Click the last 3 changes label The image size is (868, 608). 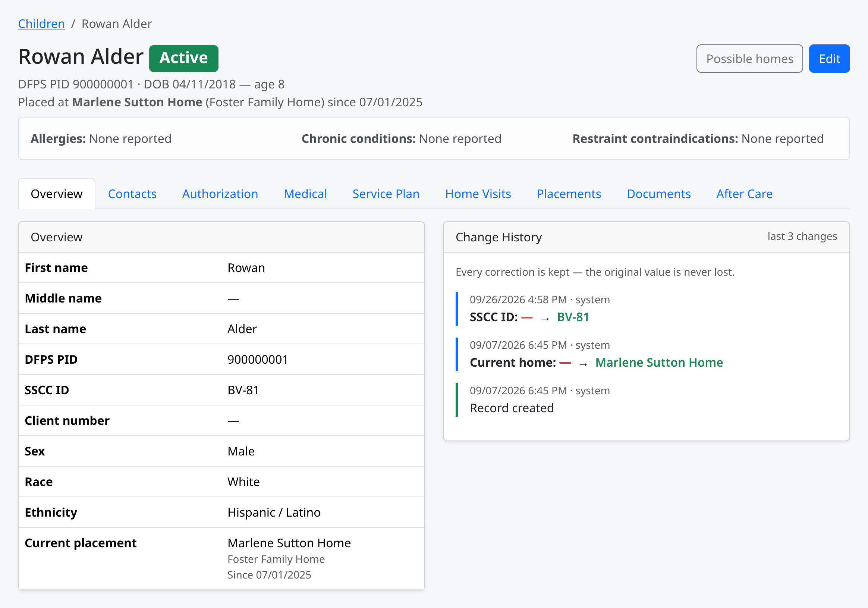802,236
